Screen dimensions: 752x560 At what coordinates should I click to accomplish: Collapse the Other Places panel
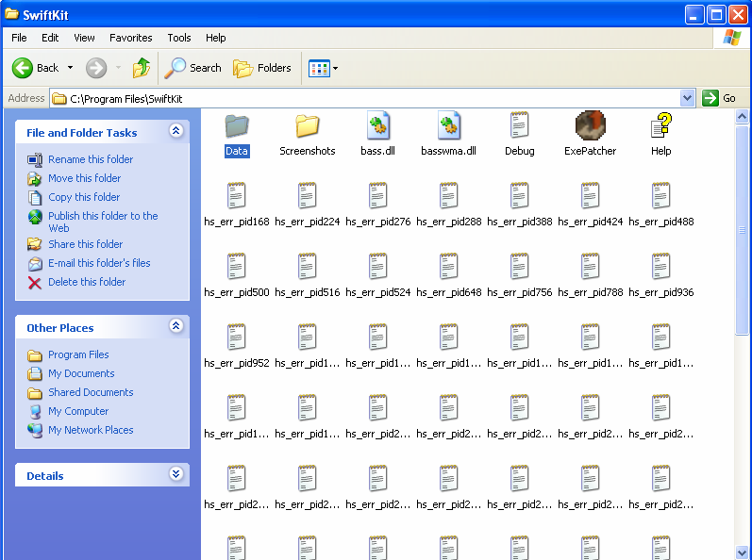(x=175, y=326)
